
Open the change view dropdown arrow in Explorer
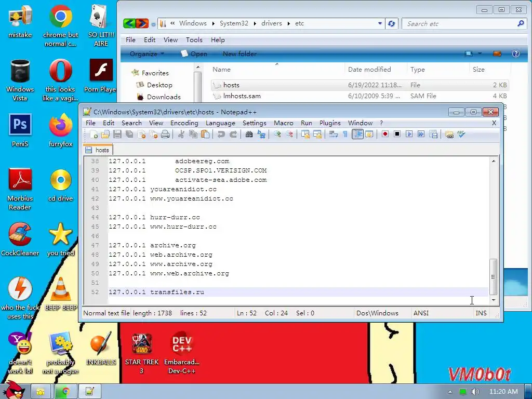point(480,54)
